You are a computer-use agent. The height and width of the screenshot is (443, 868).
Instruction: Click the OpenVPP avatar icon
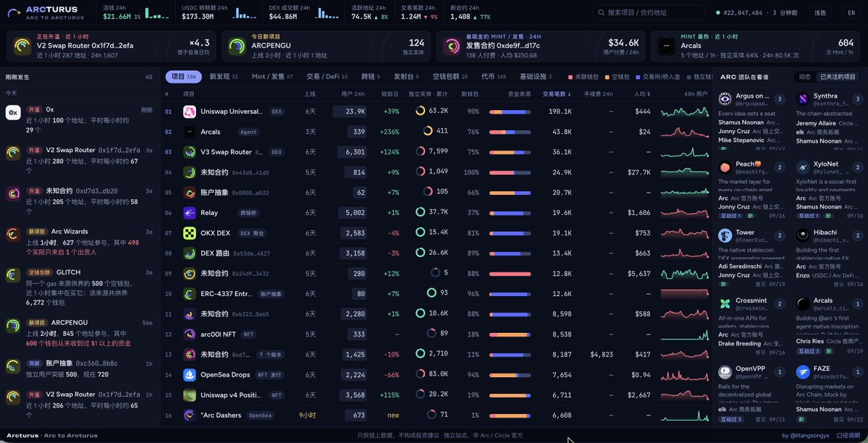(725, 371)
